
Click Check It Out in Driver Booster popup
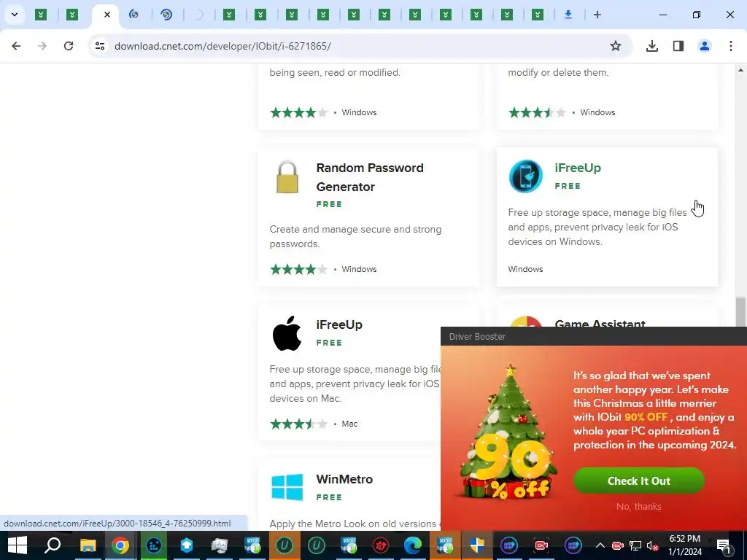pos(639,481)
